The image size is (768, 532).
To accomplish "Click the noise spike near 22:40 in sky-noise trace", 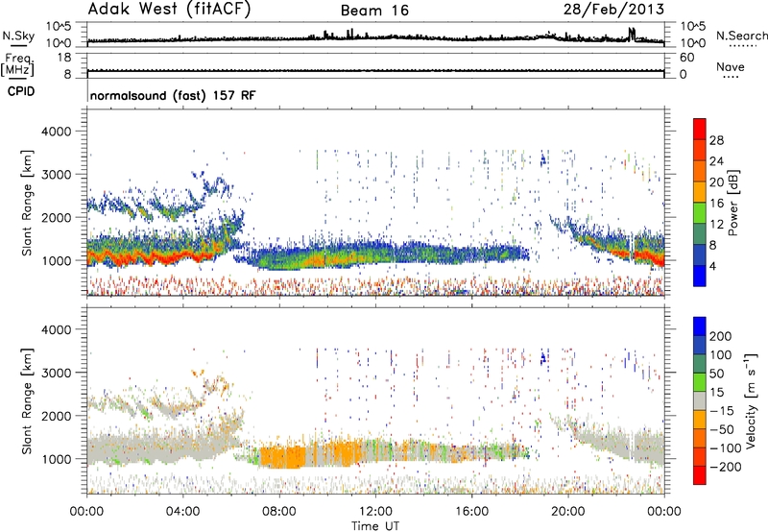I will (632, 35).
